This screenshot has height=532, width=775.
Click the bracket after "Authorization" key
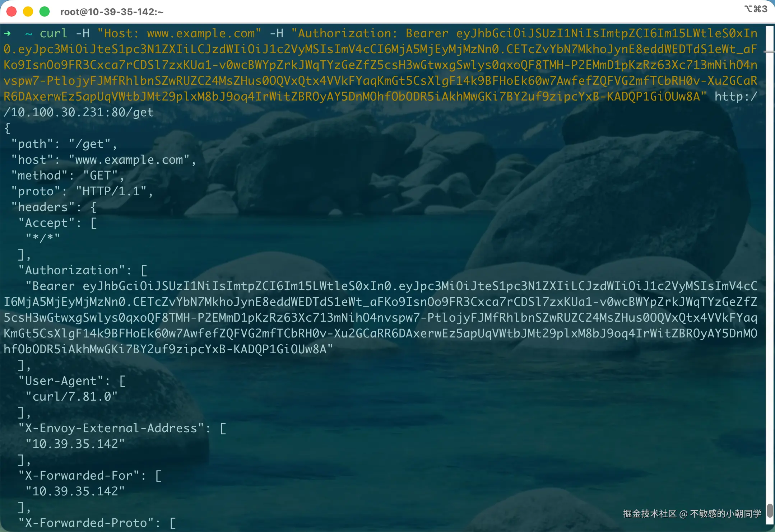(x=144, y=270)
